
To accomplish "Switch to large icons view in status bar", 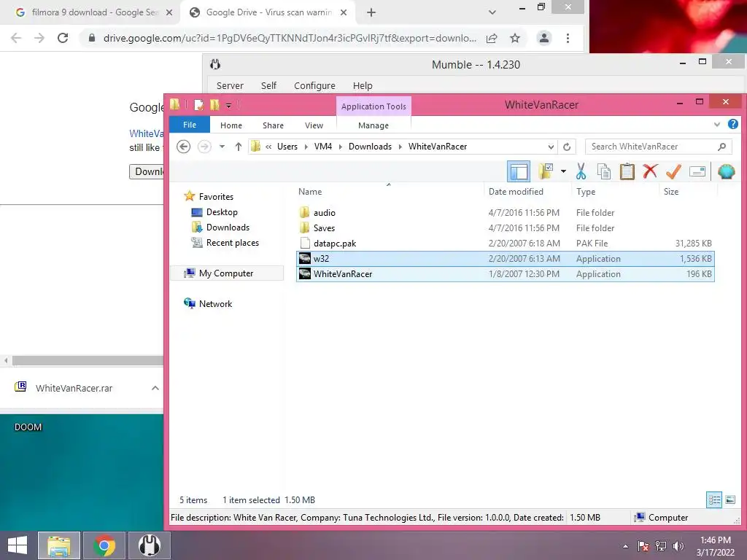I will [729, 499].
